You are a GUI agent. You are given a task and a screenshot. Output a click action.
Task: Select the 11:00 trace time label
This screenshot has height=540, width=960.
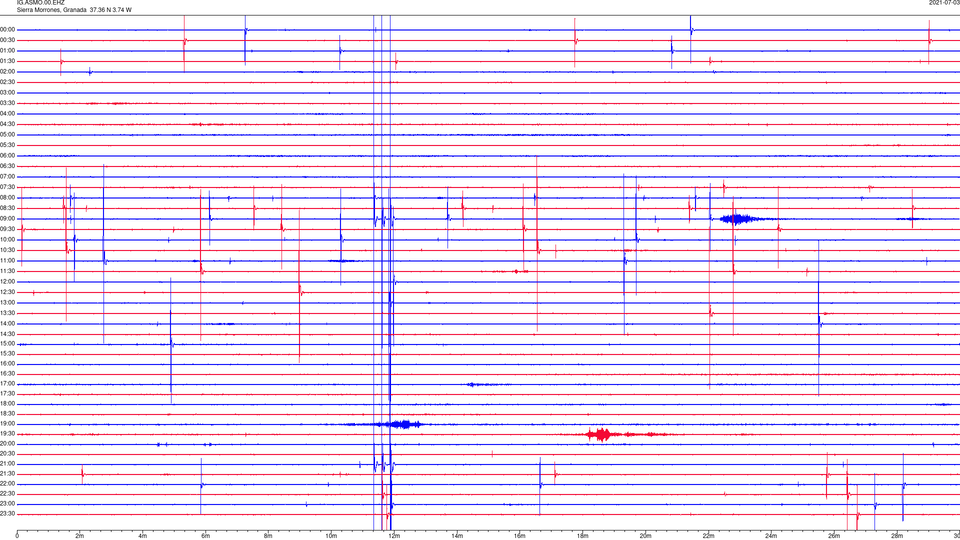[8, 261]
